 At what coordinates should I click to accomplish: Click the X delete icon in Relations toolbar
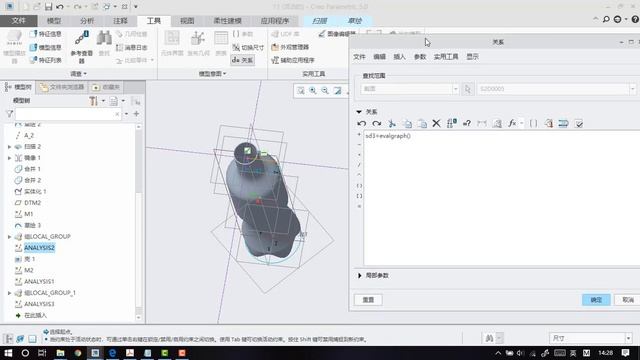click(x=436, y=123)
